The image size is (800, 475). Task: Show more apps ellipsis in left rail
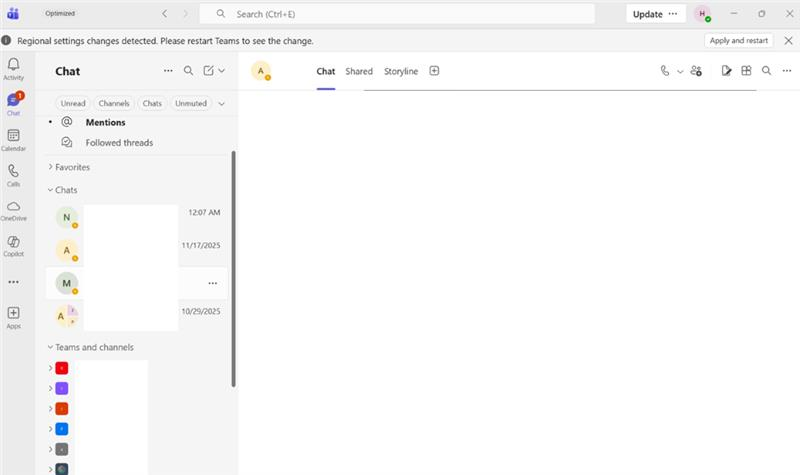(13, 282)
